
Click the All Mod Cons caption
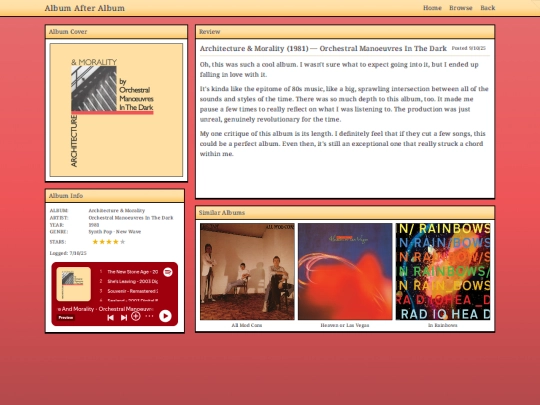coord(247,325)
